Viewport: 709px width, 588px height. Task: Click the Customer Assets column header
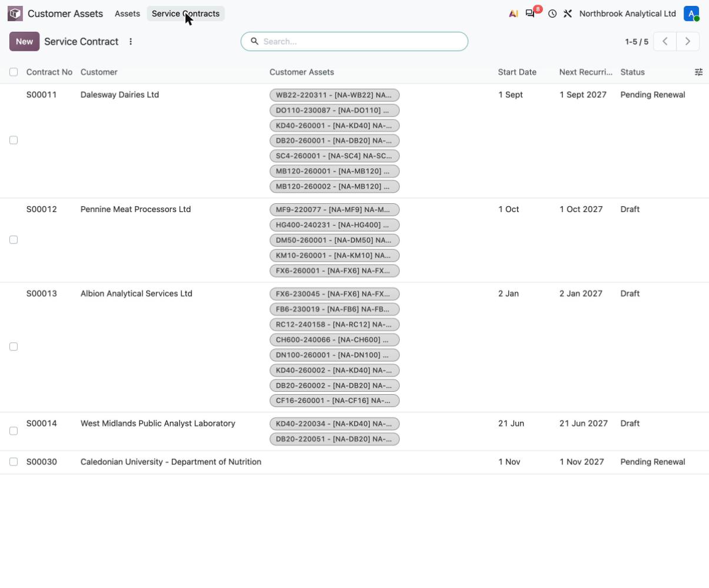pos(302,72)
